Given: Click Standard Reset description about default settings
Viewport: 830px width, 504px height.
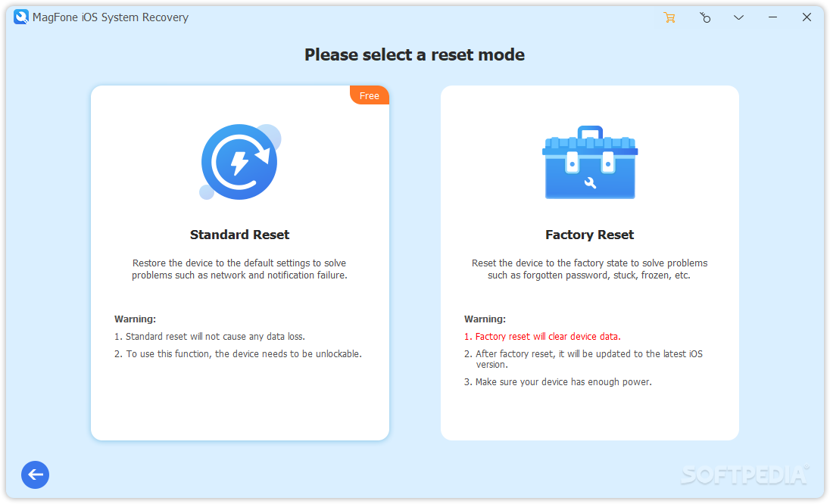Looking at the screenshot, I should 240,269.
